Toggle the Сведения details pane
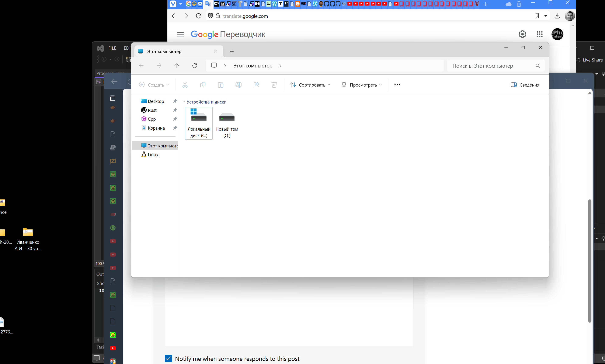This screenshot has width=605, height=364. [525, 85]
